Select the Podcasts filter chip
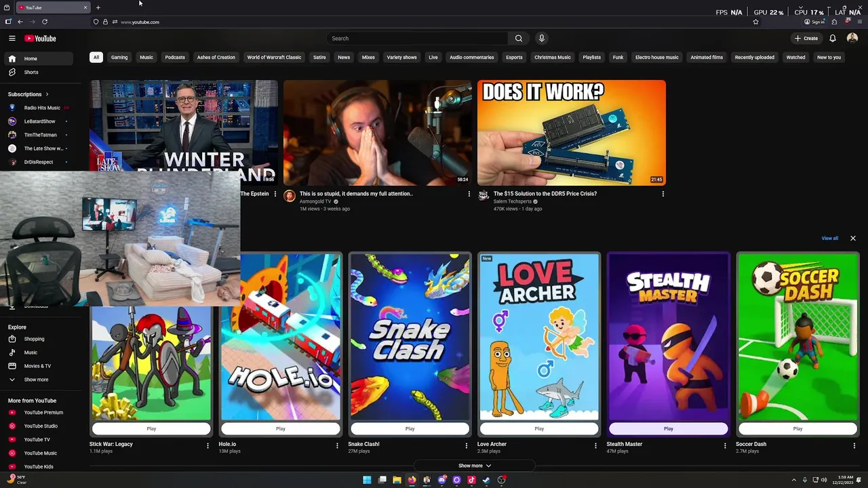 pos(175,58)
